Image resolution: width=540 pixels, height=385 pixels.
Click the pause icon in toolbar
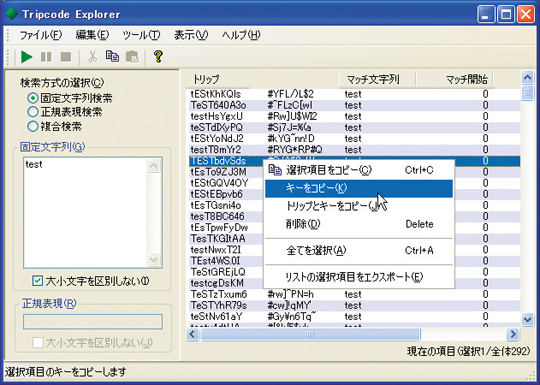(x=46, y=57)
